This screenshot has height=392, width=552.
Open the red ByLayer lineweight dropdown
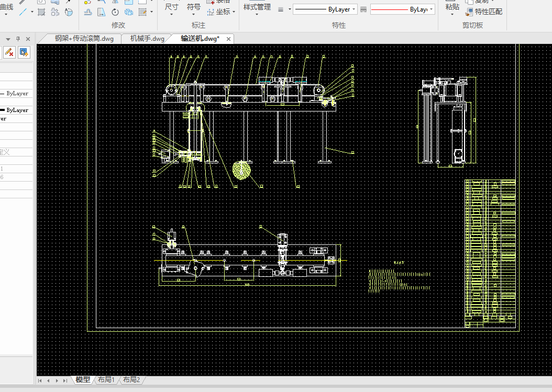[432, 9]
